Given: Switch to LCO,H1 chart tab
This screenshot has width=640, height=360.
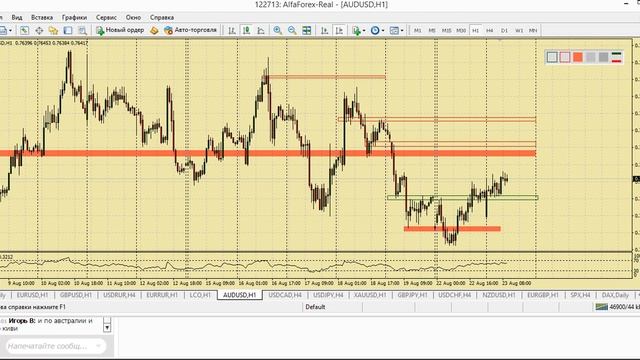Looking at the screenshot, I should point(200,295).
